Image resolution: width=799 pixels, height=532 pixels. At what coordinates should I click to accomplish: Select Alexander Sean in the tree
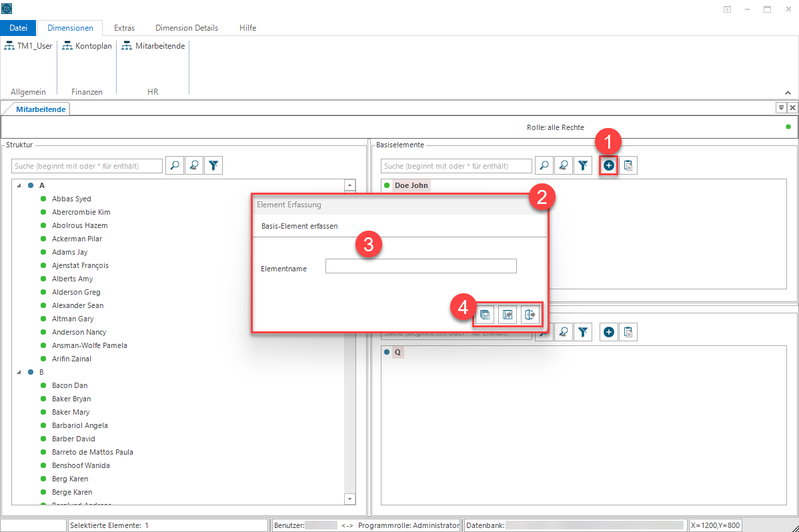click(77, 305)
